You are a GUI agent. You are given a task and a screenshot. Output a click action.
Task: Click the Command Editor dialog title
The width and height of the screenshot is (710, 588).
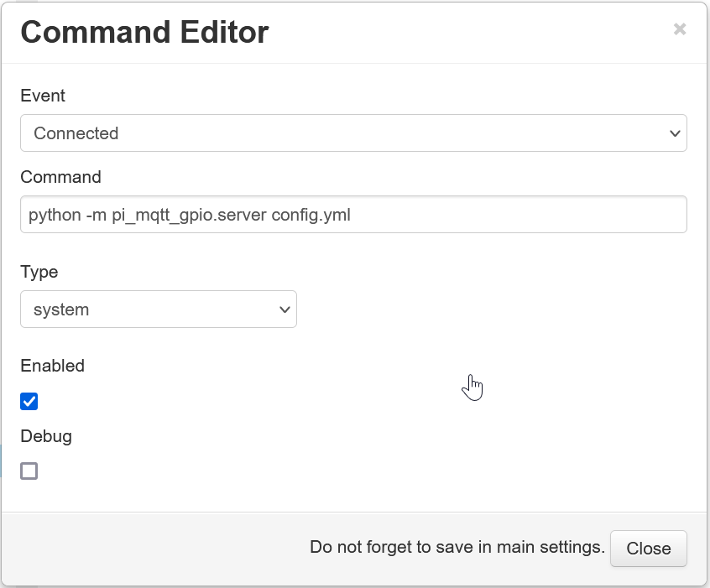coord(145,32)
